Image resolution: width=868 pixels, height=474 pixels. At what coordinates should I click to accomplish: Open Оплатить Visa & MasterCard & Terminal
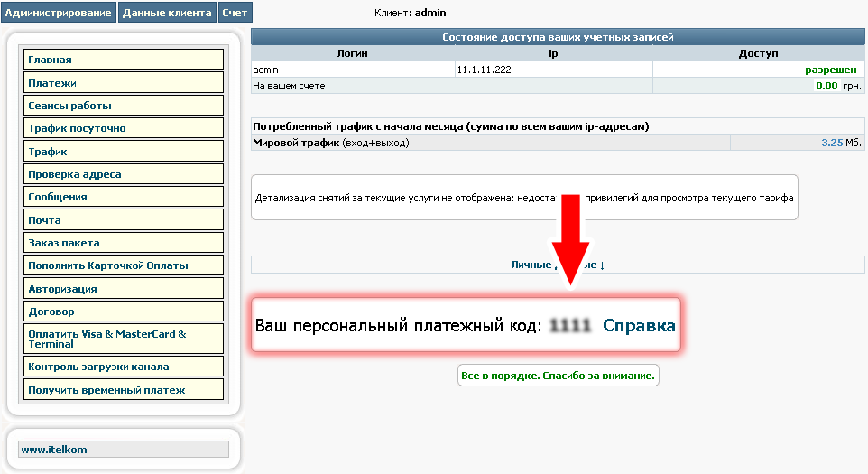[124, 339]
